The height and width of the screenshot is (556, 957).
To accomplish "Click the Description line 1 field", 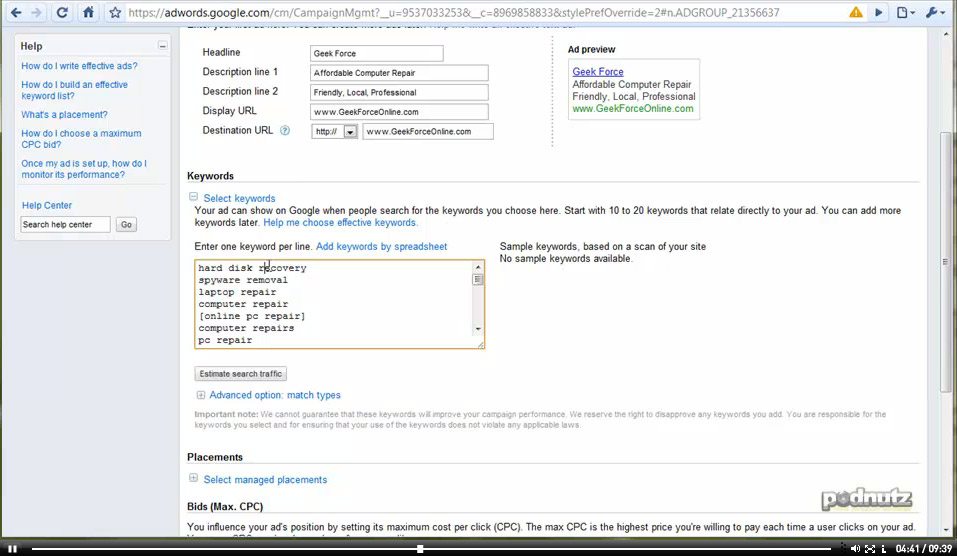I will click(x=399, y=73).
